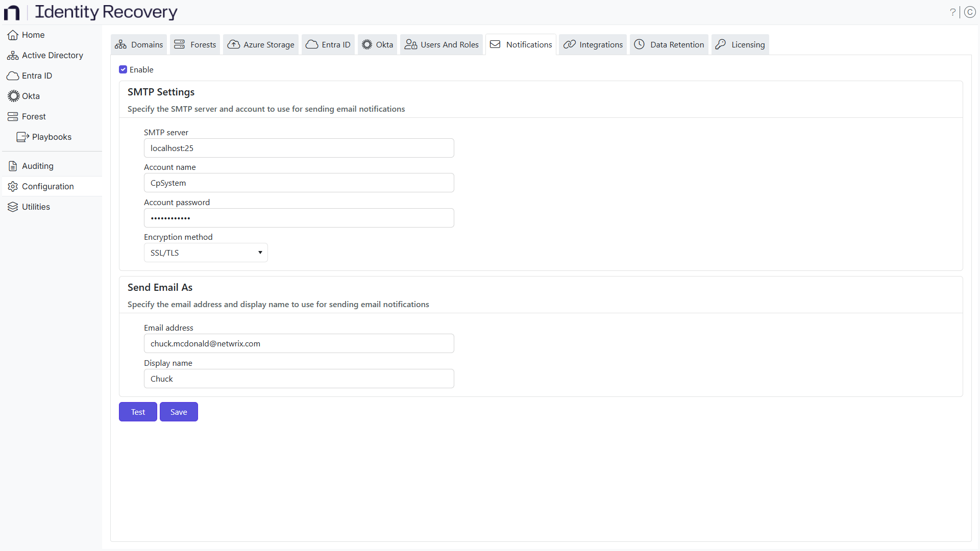Switch to the Licensing tab
980x551 pixels.
(739, 44)
